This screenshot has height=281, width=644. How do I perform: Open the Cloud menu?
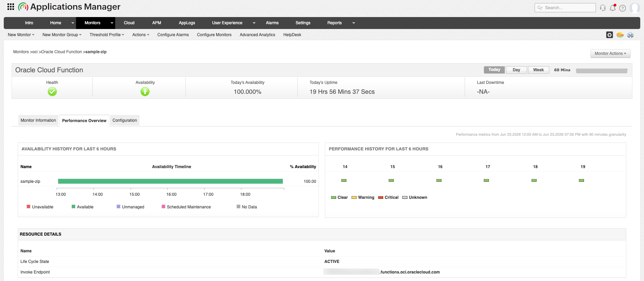[x=129, y=23]
